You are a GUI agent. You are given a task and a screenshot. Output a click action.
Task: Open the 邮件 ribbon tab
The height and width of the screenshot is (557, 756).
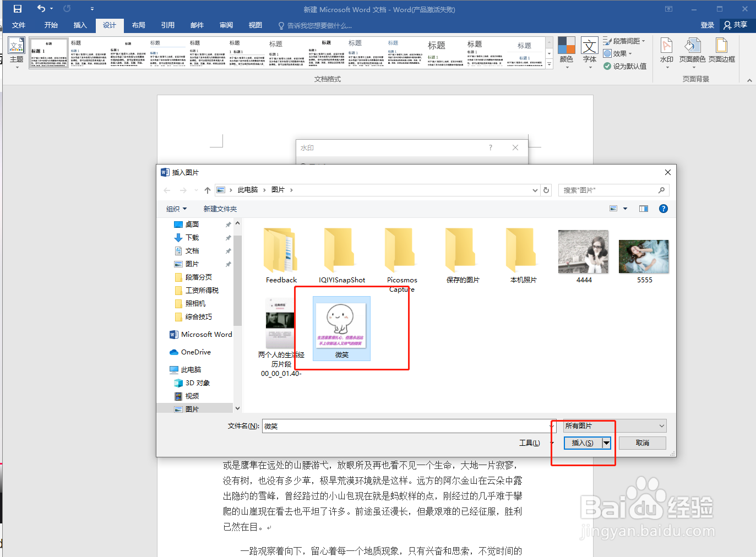[x=197, y=25]
